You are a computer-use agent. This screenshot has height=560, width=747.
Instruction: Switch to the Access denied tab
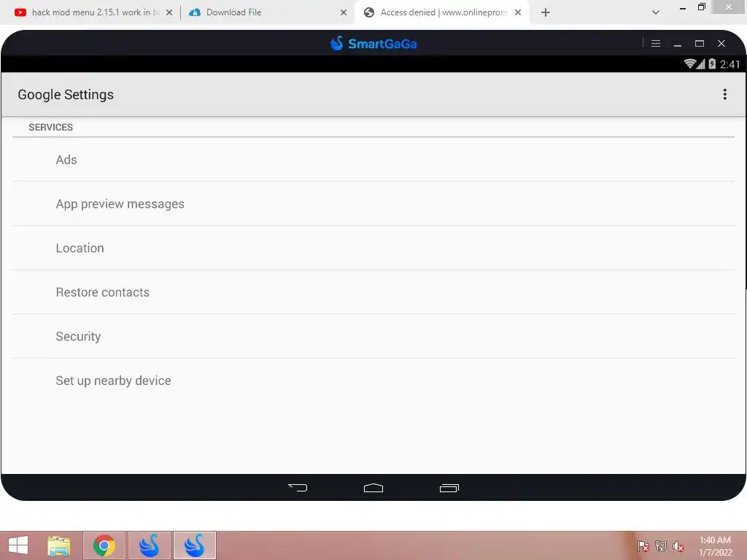coord(441,12)
